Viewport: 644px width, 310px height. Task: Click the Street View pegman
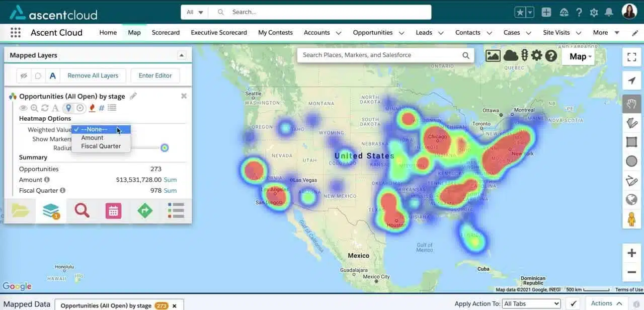point(631,219)
